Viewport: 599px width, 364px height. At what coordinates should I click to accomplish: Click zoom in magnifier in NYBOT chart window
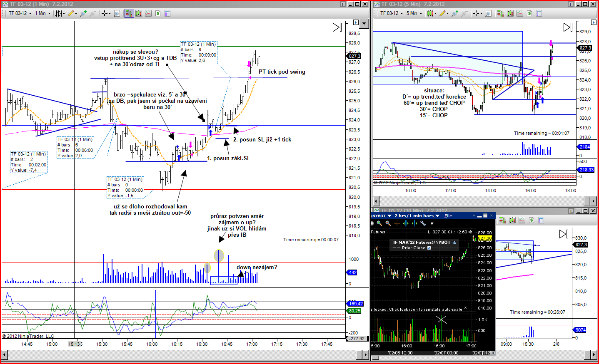379,223
